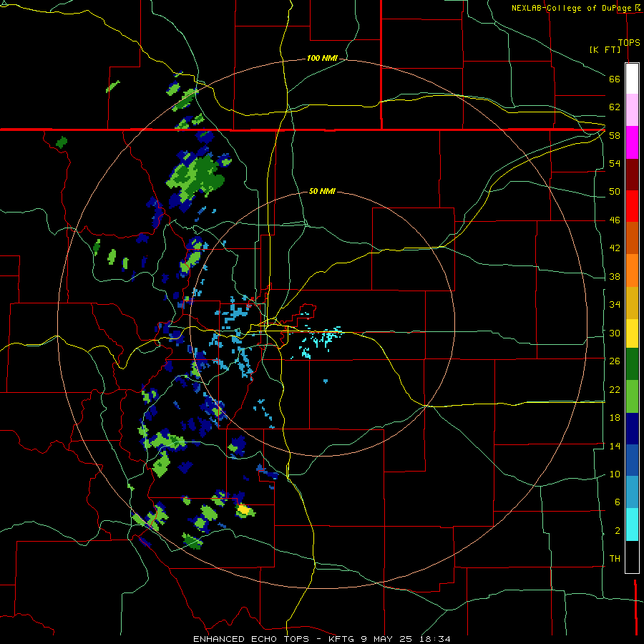Click the 38 legend value

coord(615,276)
